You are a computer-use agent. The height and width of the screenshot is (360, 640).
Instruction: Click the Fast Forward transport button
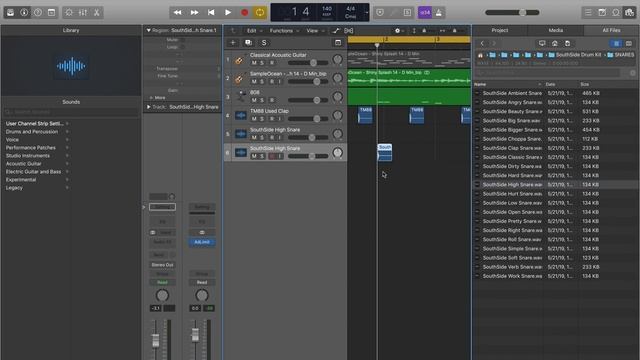coord(194,12)
